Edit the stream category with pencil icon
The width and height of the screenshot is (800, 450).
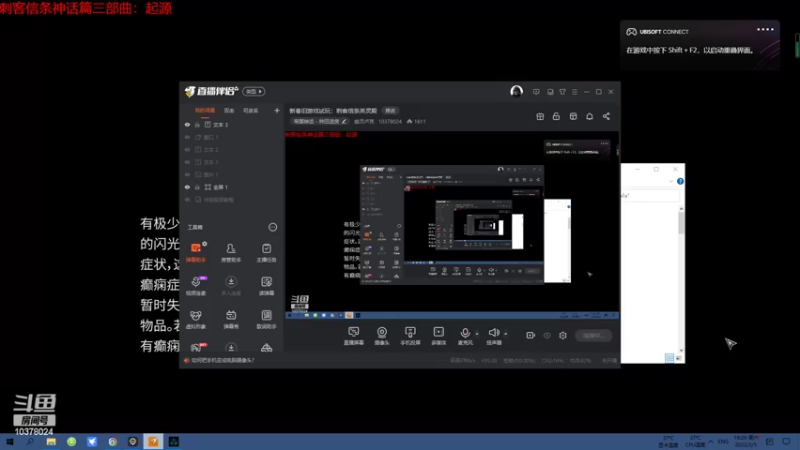point(344,121)
